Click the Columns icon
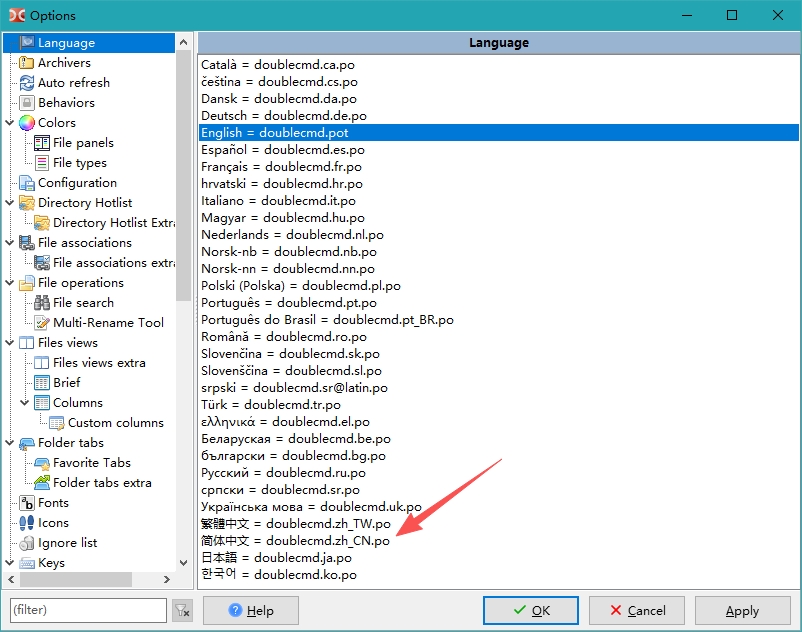802x632 pixels. click(x=42, y=402)
